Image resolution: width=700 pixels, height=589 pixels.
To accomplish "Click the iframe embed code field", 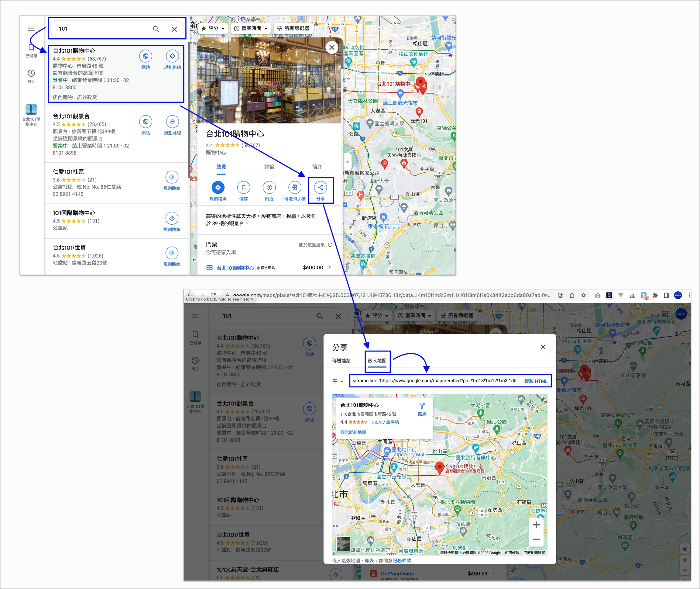I will pos(434,381).
